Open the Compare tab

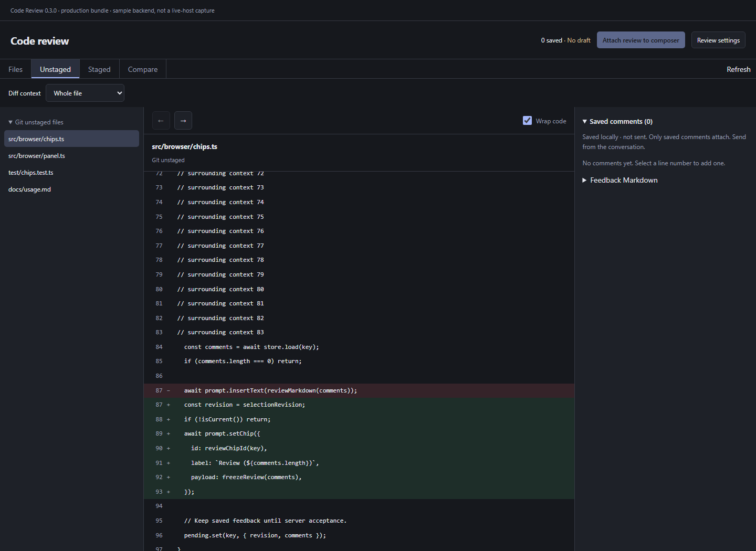[143, 69]
